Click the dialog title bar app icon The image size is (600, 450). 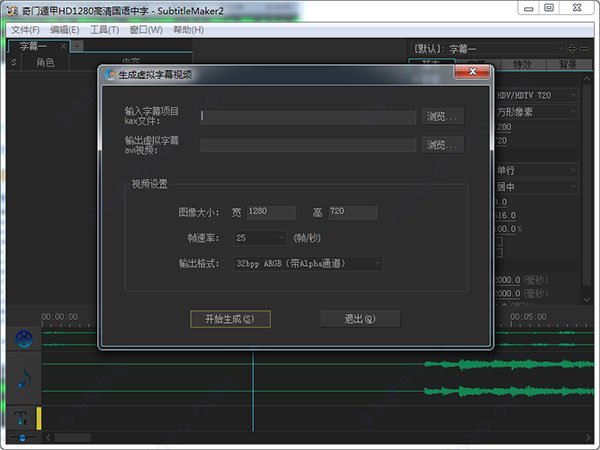click(x=110, y=75)
